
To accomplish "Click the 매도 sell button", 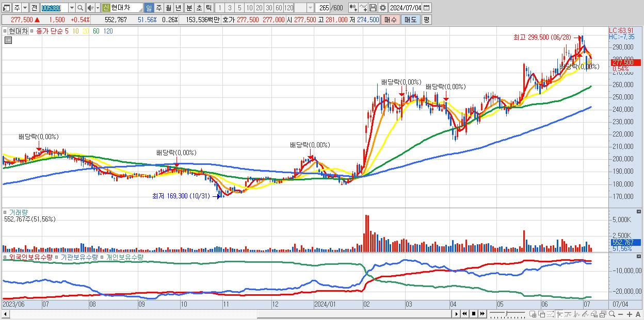I will pos(410,20).
